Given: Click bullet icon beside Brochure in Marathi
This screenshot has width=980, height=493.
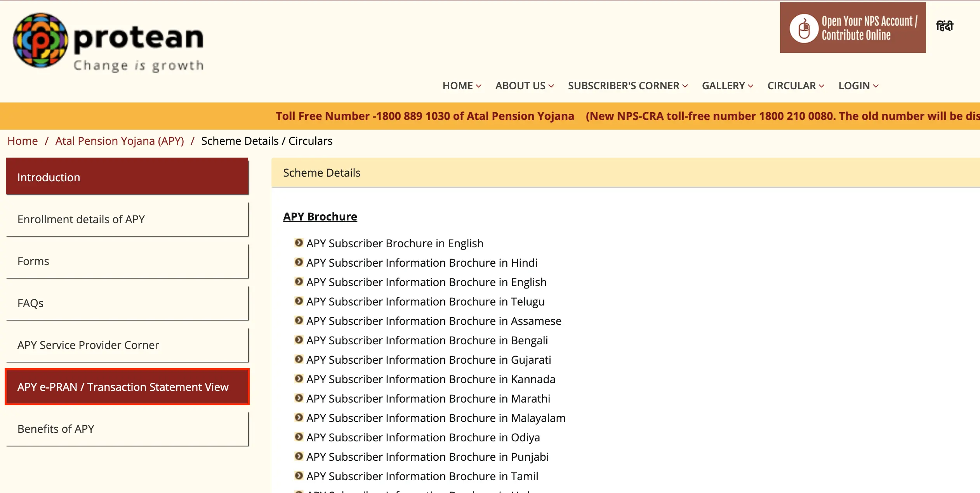Looking at the screenshot, I should coord(299,398).
